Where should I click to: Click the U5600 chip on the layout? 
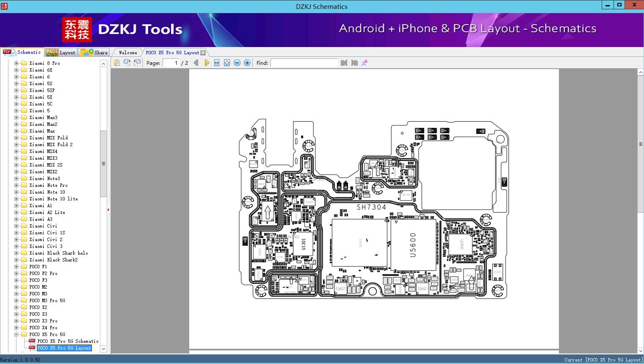[413, 245]
